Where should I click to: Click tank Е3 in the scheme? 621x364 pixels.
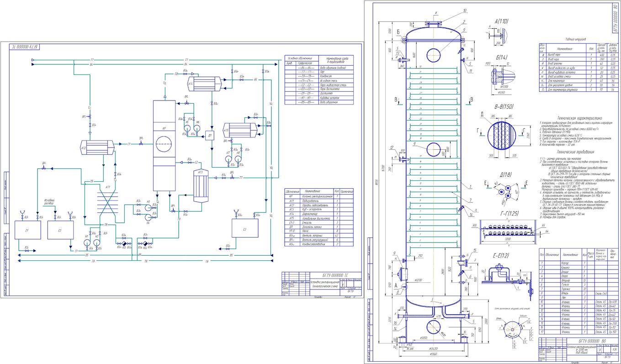coord(244,228)
